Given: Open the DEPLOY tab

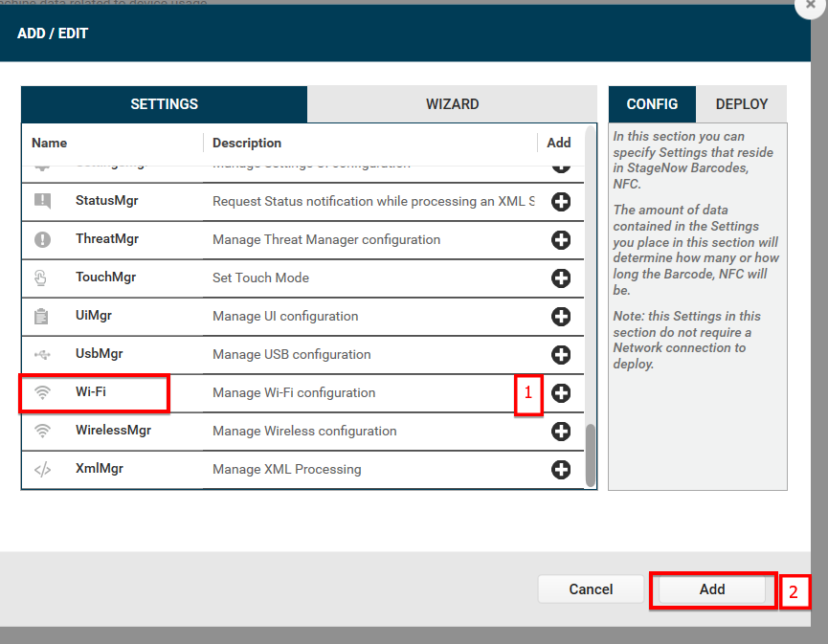Looking at the screenshot, I should pos(744,104).
